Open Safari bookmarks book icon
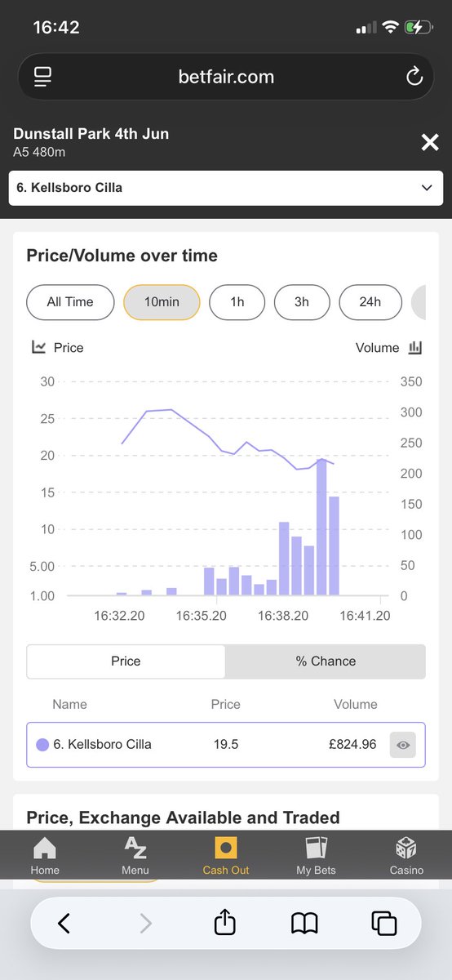The width and height of the screenshot is (452, 980). tap(304, 923)
